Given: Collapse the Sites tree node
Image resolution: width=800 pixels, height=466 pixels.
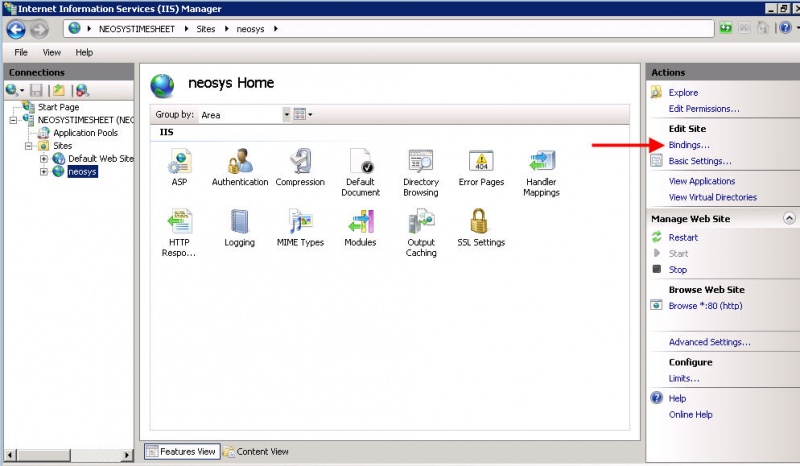Looking at the screenshot, I should pos(29,146).
